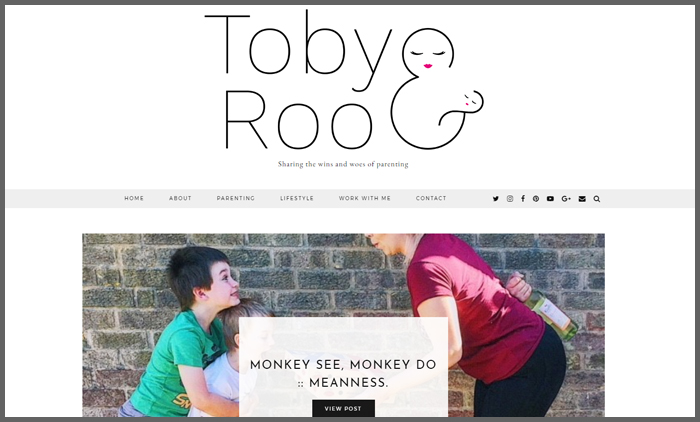This screenshot has width=700, height=422.
Task: Go to the Home menu item
Action: (134, 198)
